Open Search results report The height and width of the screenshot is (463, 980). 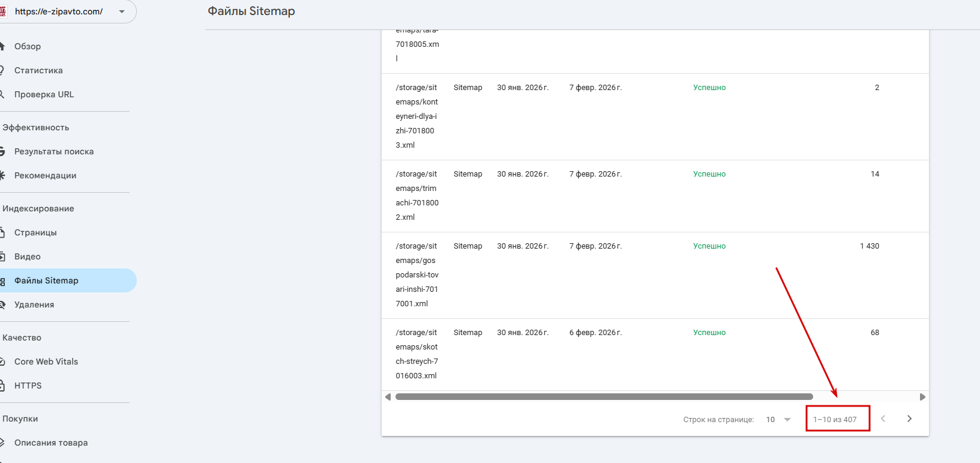pos(54,151)
